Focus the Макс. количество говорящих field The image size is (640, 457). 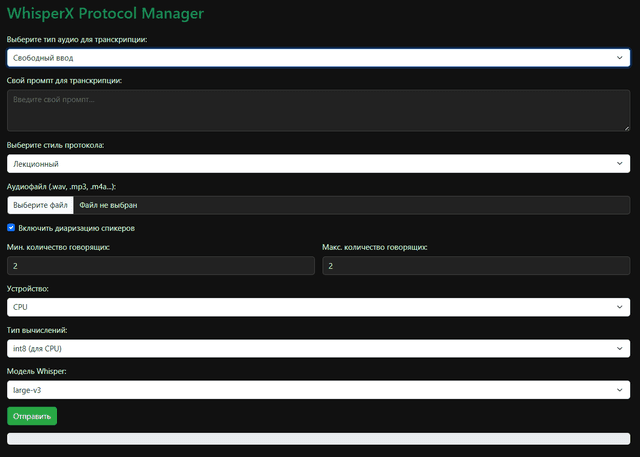pyautogui.click(x=476, y=266)
